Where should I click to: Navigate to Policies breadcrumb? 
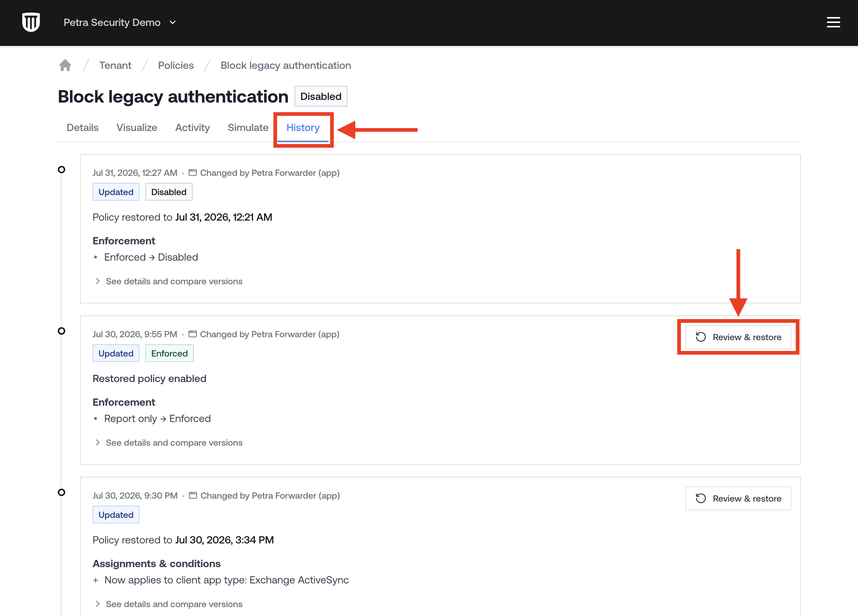[x=176, y=66]
